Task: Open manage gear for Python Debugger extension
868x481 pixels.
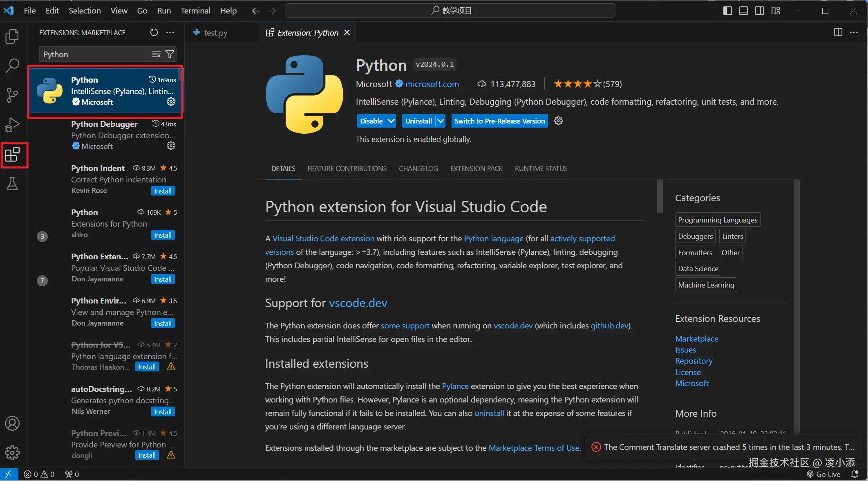Action: click(x=171, y=146)
